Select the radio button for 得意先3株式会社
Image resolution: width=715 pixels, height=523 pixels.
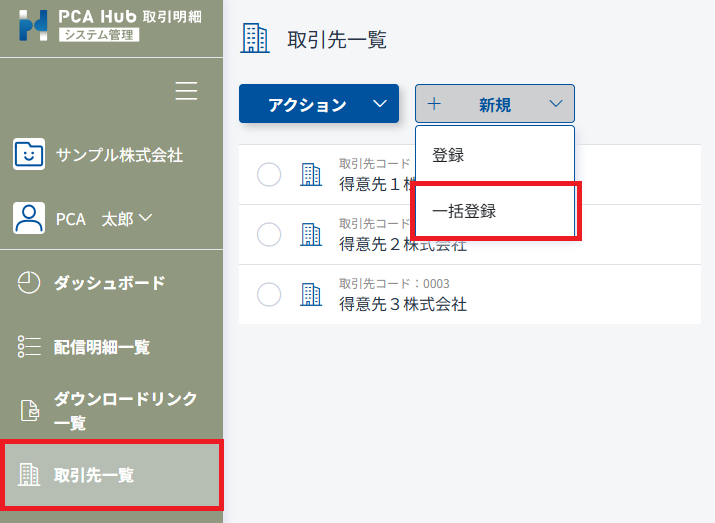click(269, 295)
